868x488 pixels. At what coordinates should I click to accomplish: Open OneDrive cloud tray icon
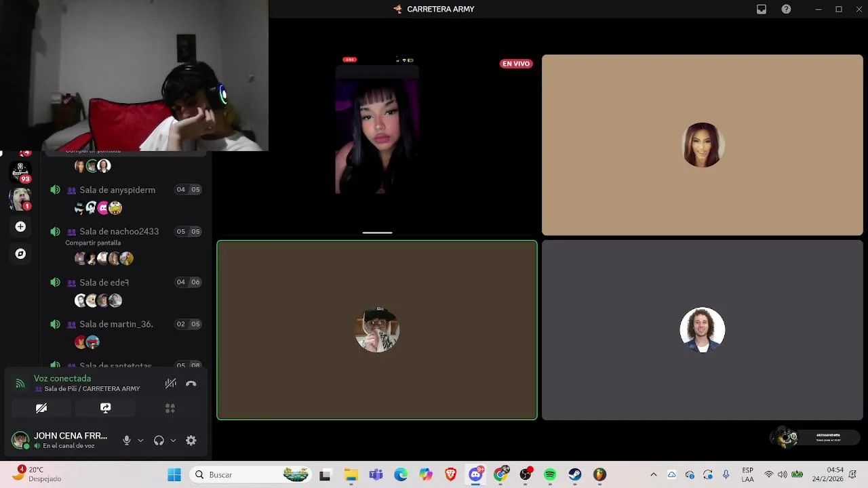(x=671, y=475)
